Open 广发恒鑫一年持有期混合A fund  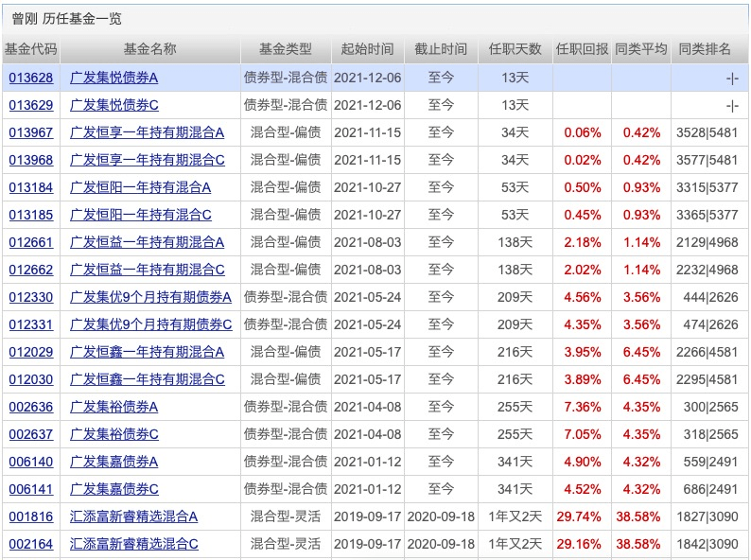[x=148, y=352]
